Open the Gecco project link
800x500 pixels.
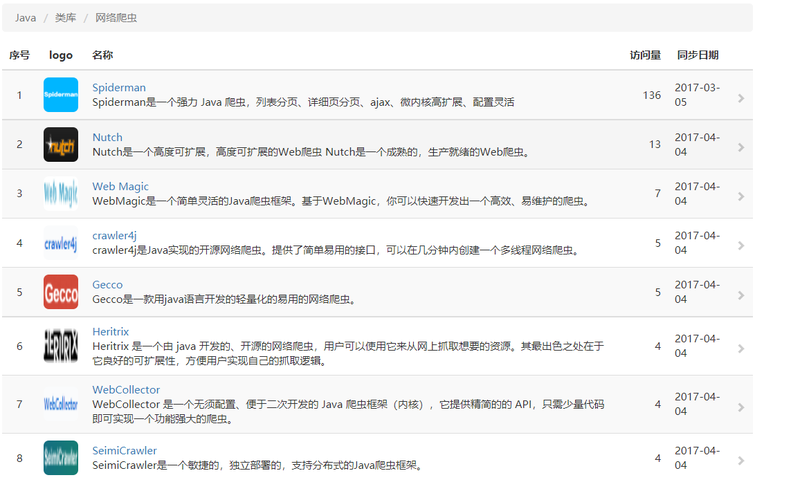pos(107,285)
